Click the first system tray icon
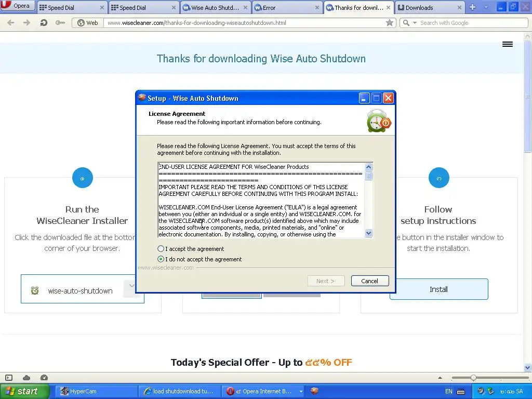532x399 pixels. [481, 391]
